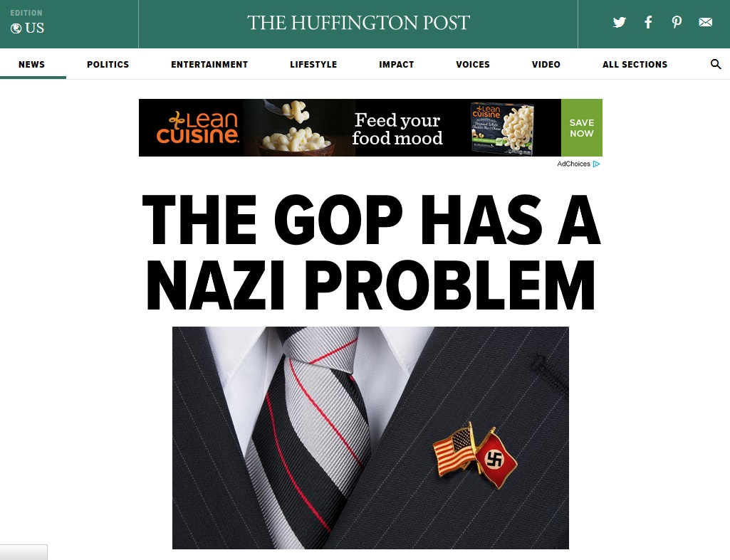Click the suit lapel pin article image
The width and height of the screenshot is (730, 560).
click(x=370, y=438)
